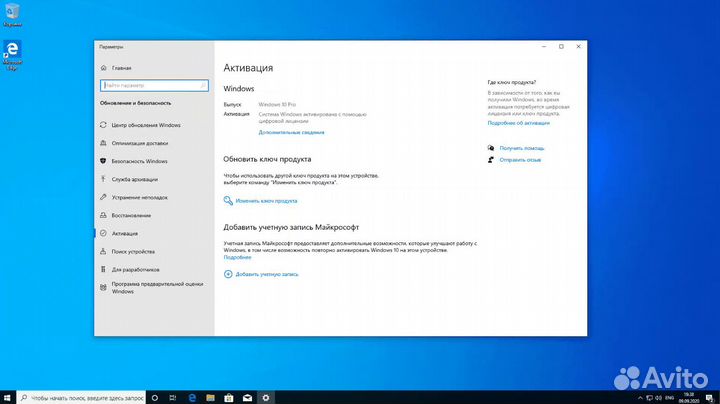The image size is (720, 404).
Task: Click the Settings gear in taskbar
Action: 265,398
